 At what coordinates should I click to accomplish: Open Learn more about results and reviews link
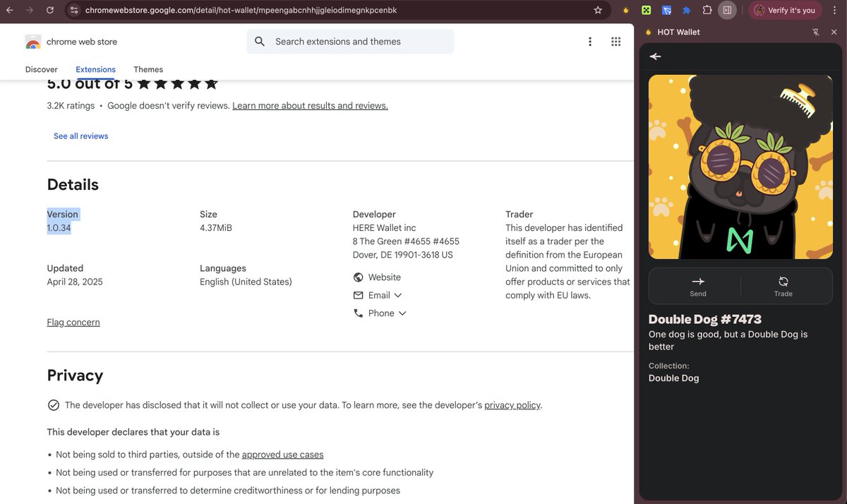[310, 106]
